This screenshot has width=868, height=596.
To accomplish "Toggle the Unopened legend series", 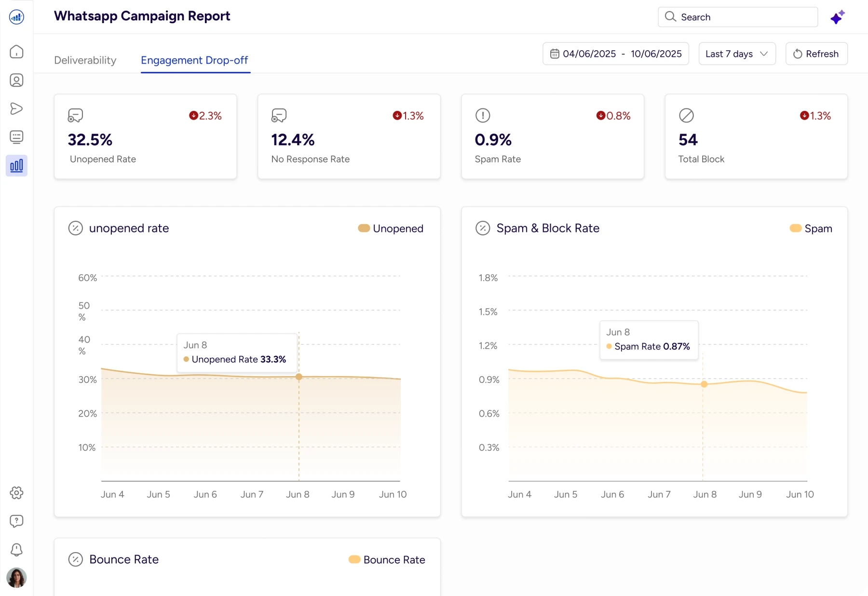I will [391, 229].
